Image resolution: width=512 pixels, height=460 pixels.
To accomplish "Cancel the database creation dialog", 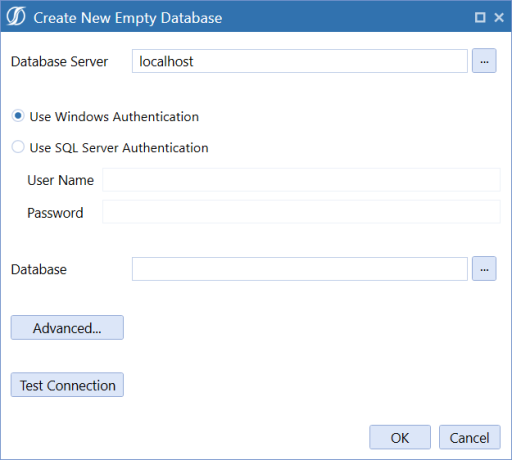I will (469, 437).
